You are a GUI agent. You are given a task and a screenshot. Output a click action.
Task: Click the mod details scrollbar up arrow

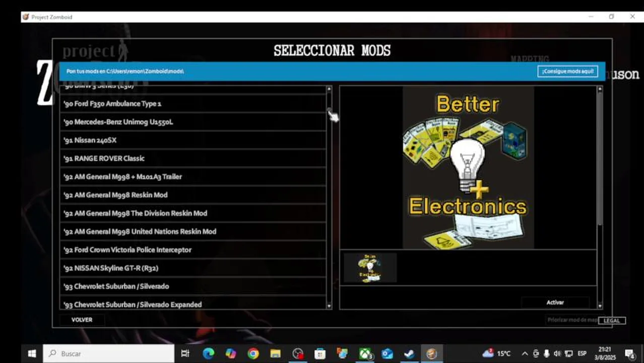[600, 89]
